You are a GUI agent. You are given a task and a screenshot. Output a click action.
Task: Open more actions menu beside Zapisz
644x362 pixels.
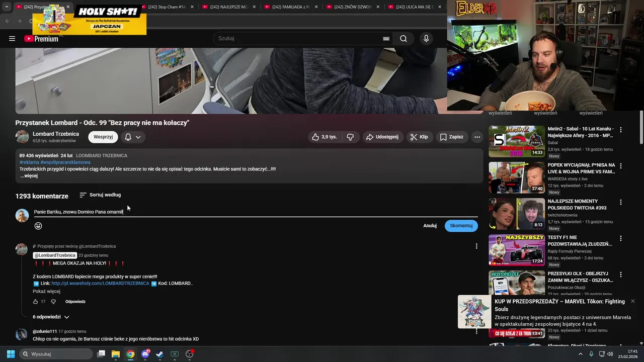click(x=477, y=137)
